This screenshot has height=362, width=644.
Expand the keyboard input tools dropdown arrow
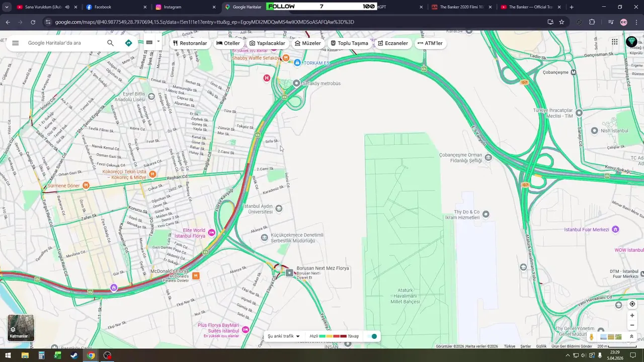158,42
